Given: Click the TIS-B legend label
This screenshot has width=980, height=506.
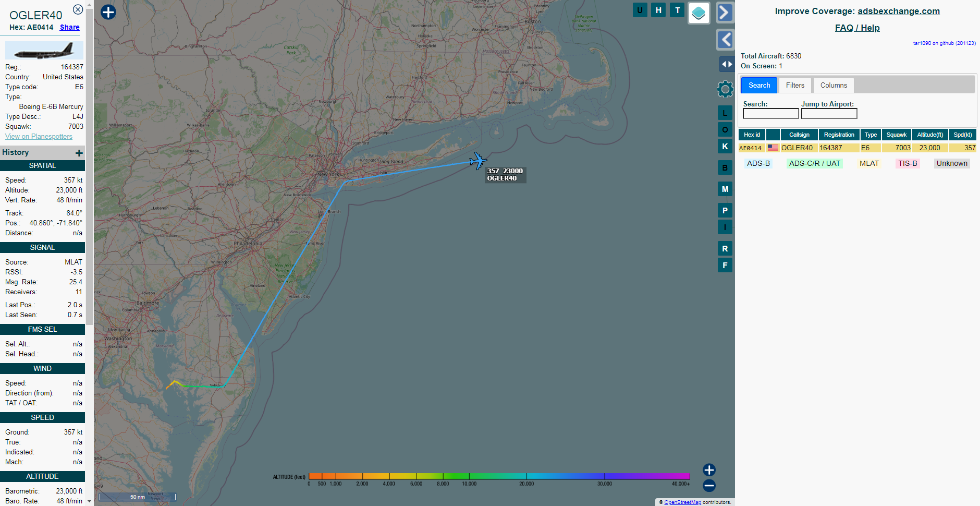Looking at the screenshot, I should point(908,163).
